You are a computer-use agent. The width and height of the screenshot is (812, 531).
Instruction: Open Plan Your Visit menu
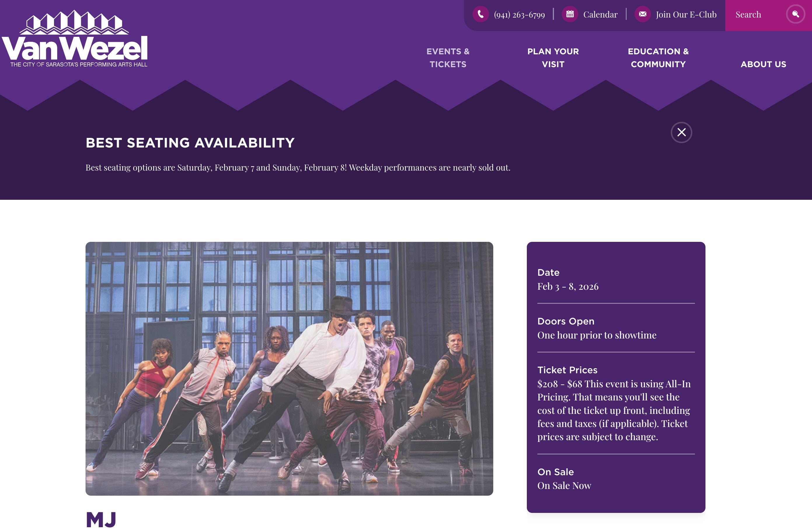pyautogui.click(x=553, y=58)
